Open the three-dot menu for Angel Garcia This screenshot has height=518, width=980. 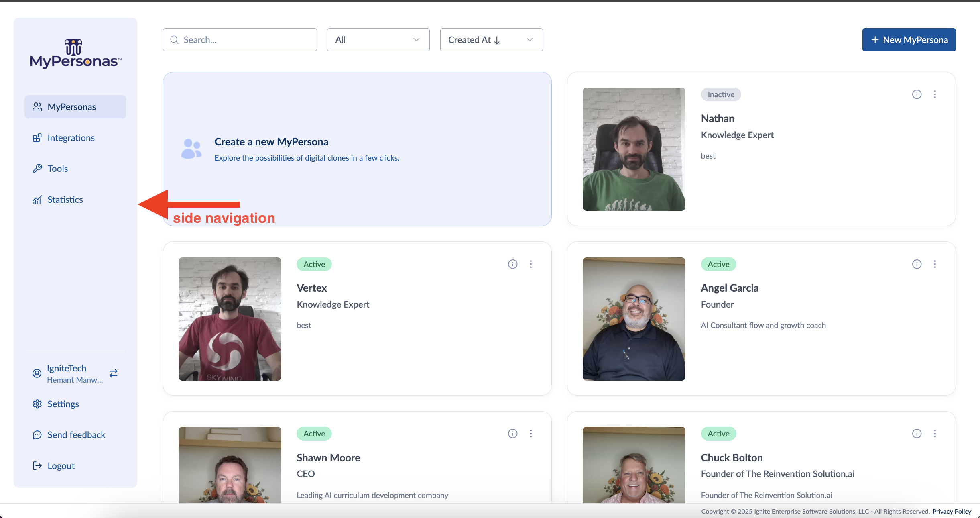pos(935,264)
